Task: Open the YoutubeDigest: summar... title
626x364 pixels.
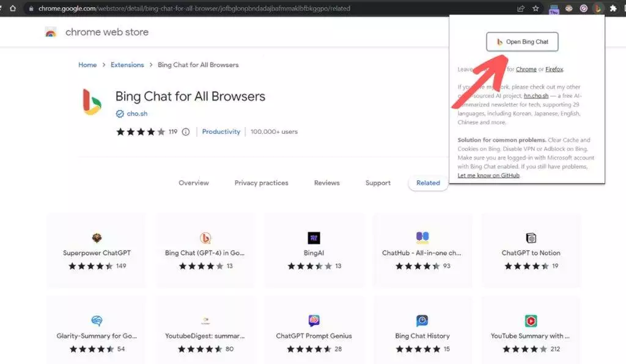Action: click(205, 336)
